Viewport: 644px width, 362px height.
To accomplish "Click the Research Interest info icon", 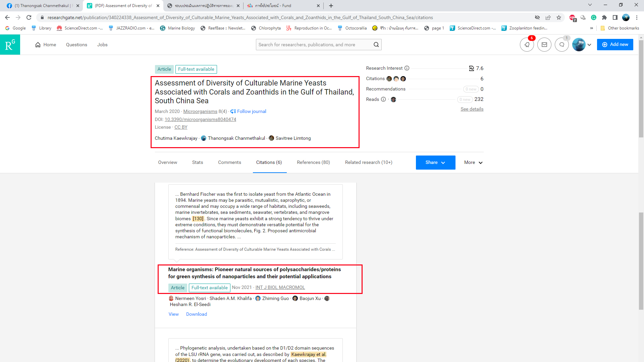I will tap(407, 68).
